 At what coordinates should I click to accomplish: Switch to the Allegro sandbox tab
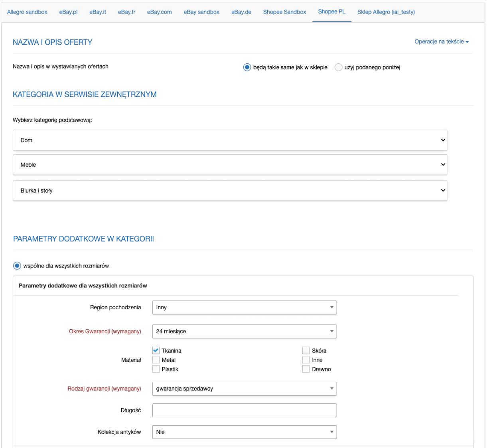(27, 12)
